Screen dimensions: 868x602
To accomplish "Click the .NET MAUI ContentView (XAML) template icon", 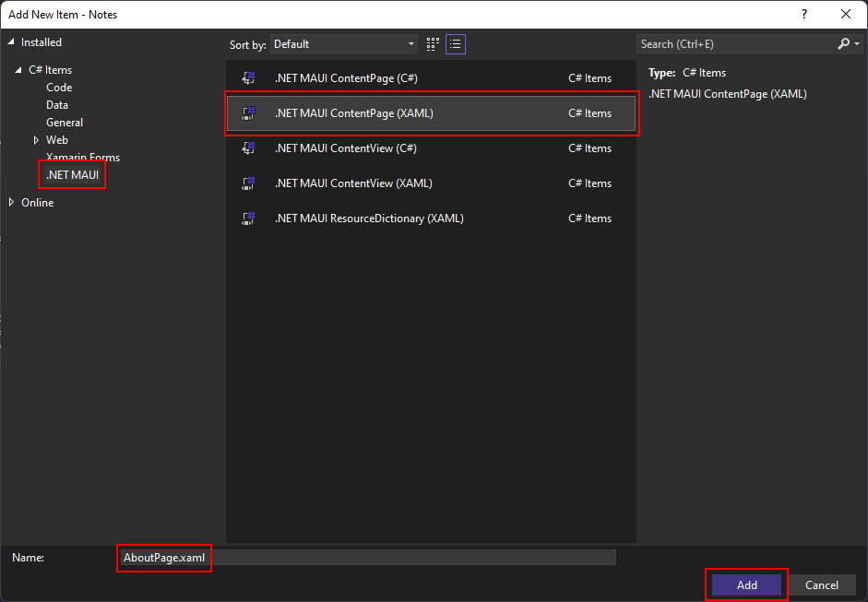I will (x=247, y=183).
